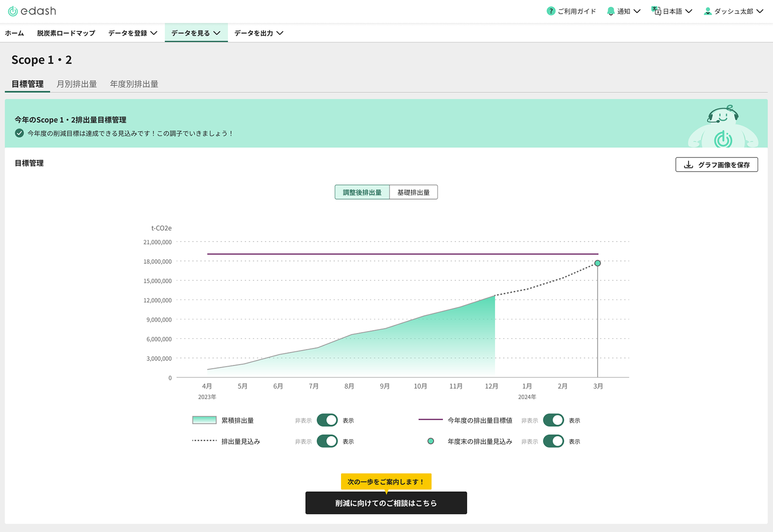The image size is (773, 532).
Task: Click the green end-of-year forecast marker on chart
Action: tap(598, 263)
